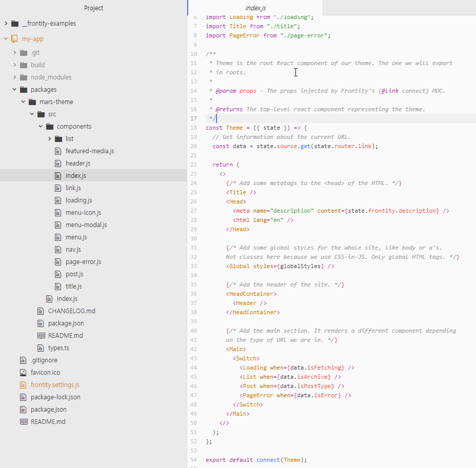
Task: Click the node_modules folder icon
Action: (24, 77)
